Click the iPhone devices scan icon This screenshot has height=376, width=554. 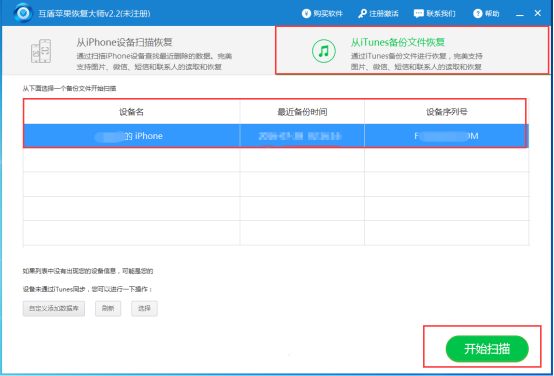tap(41, 51)
